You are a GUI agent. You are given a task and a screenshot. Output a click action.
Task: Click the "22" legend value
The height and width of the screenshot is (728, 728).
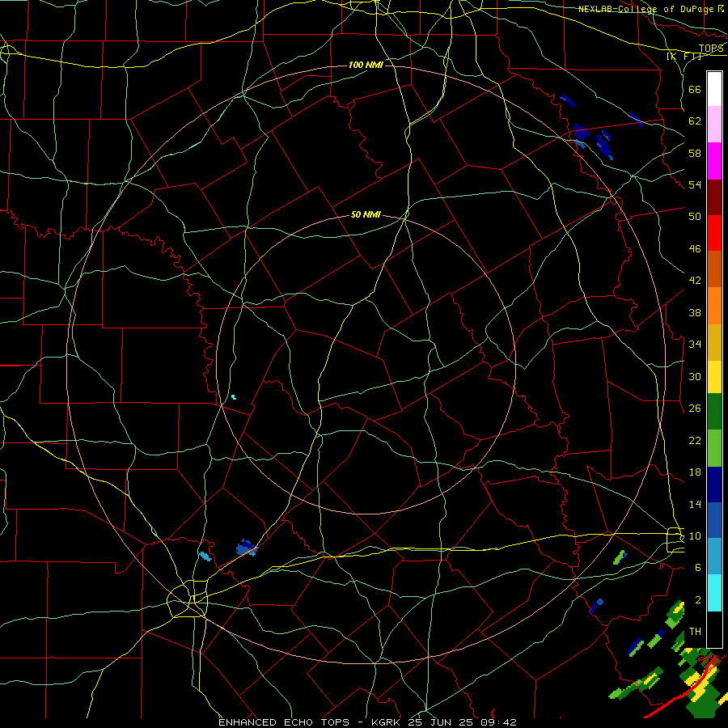tap(695, 440)
